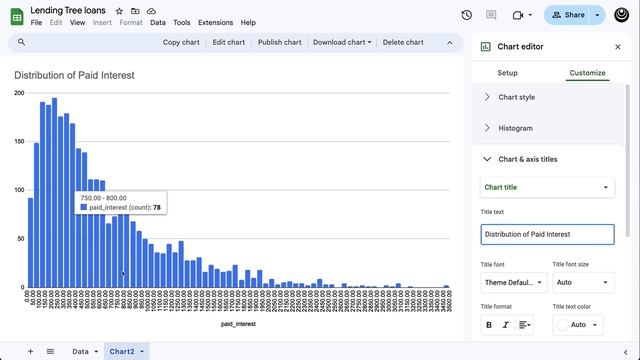The width and height of the screenshot is (640, 360).
Task: Open the Tools menu
Action: coord(182,23)
